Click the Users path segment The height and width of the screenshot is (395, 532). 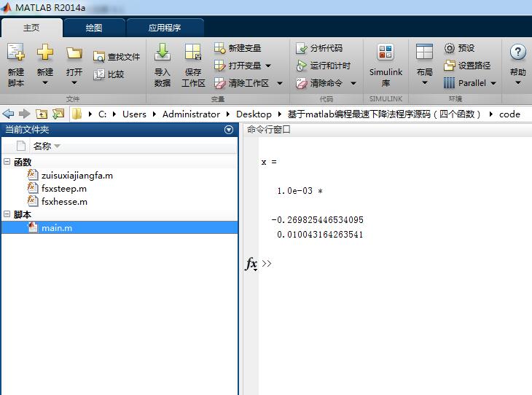(x=134, y=114)
